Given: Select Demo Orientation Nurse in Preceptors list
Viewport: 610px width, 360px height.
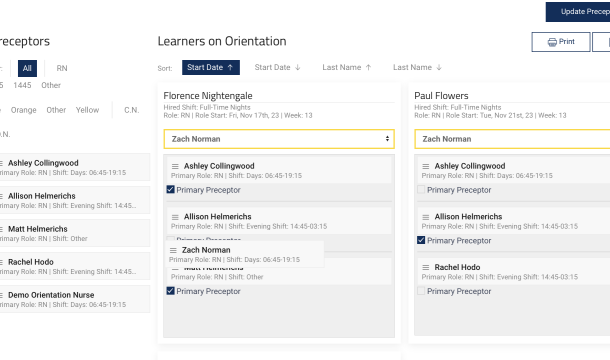Looking at the screenshot, I should (74, 299).
